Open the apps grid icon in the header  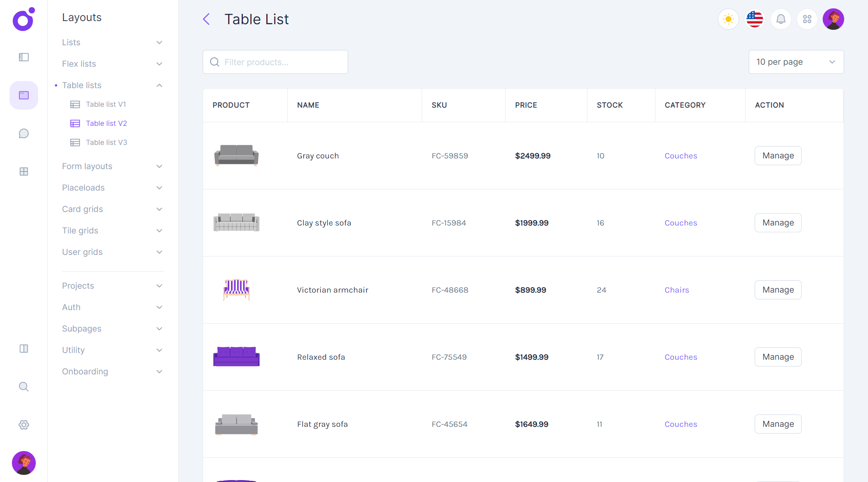807,19
